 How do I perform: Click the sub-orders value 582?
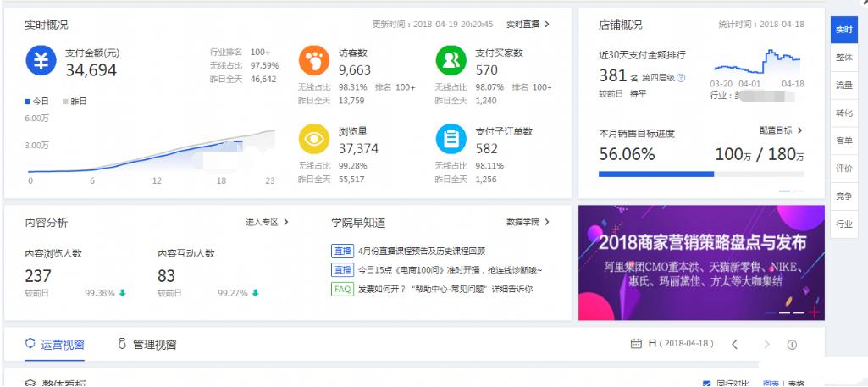point(487,149)
